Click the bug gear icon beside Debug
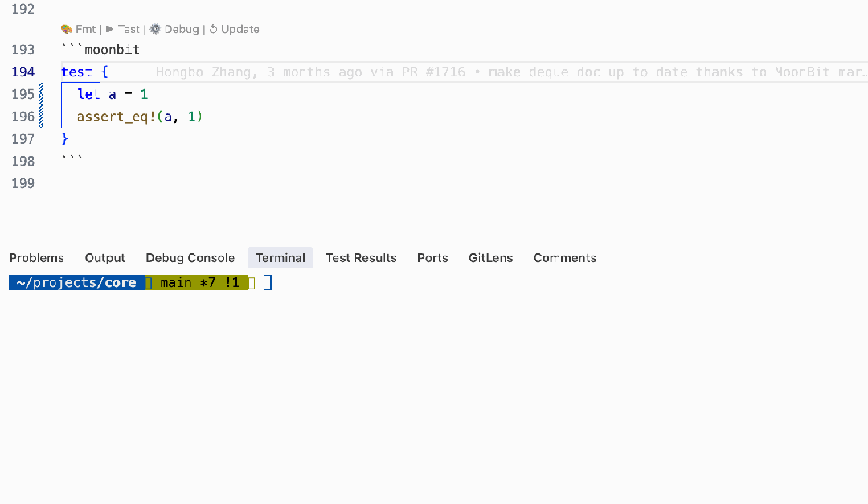 156,30
